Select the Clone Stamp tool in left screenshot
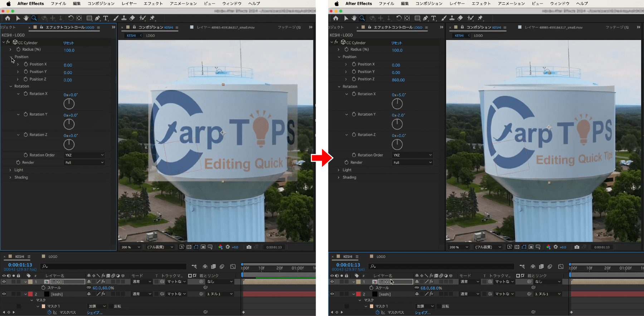 point(124,18)
